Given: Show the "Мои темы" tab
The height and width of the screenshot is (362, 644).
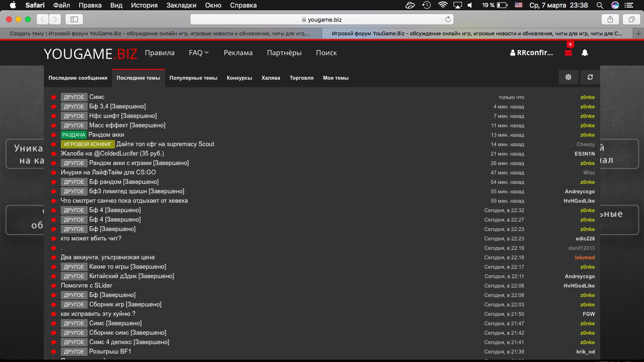Looking at the screenshot, I should [336, 78].
